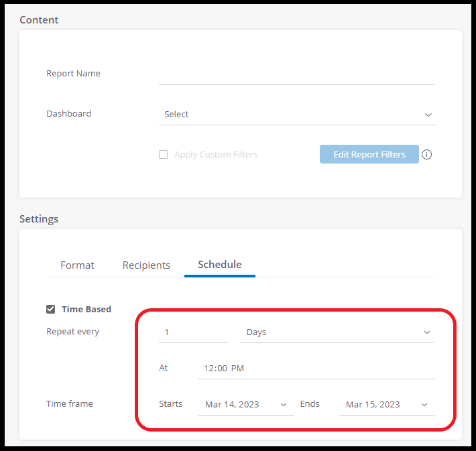476x451 pixels.
Task: Expand the Days repeat unit dropdown
Action: coord(337,332)
